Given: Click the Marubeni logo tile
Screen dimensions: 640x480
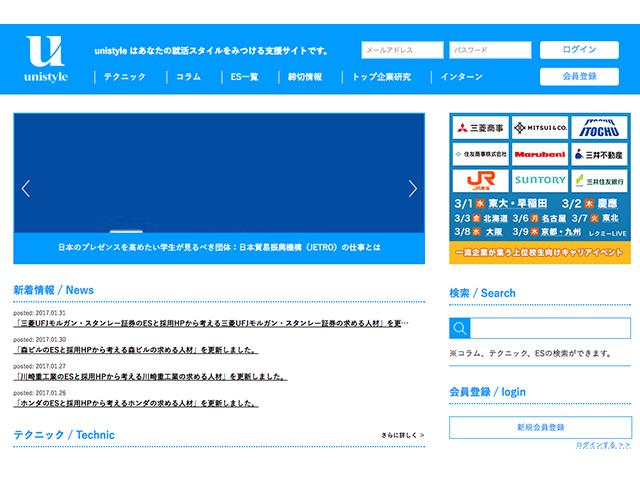Looking at the screenshot, I should click(x=540, y=154).
